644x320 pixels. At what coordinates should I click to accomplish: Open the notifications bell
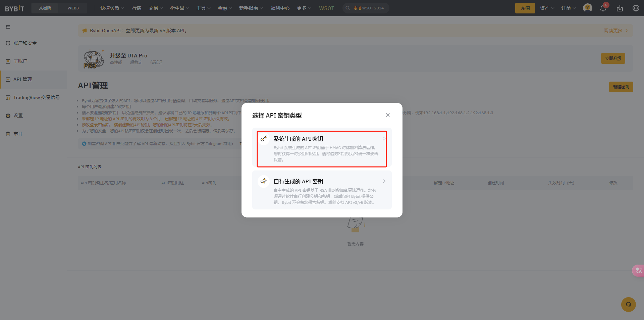coord(603,8)
